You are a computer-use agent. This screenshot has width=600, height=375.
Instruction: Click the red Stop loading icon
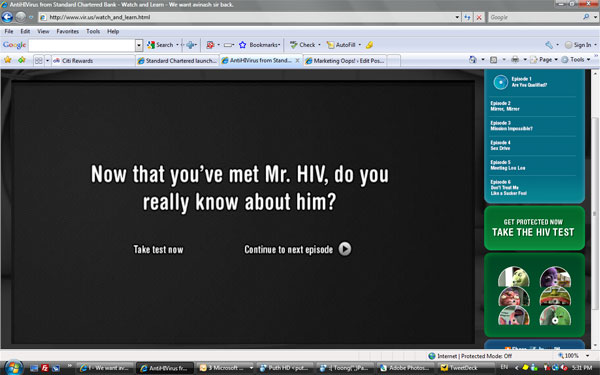pyautogui.click(x=479, y=17)
